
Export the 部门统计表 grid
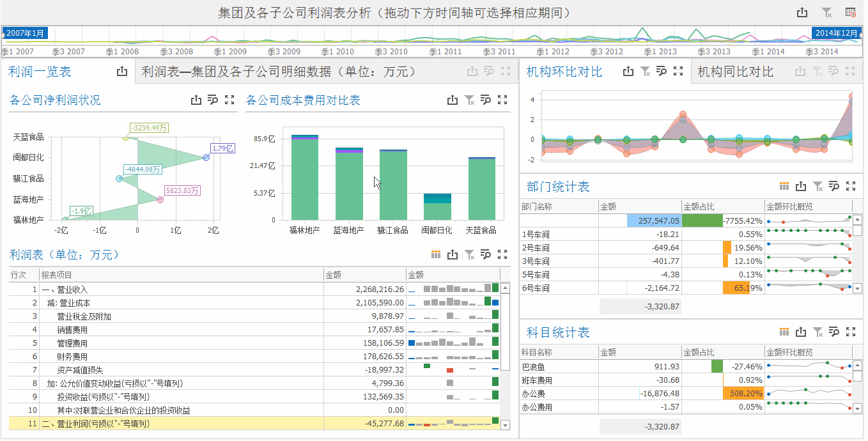(x=801, y=187)
